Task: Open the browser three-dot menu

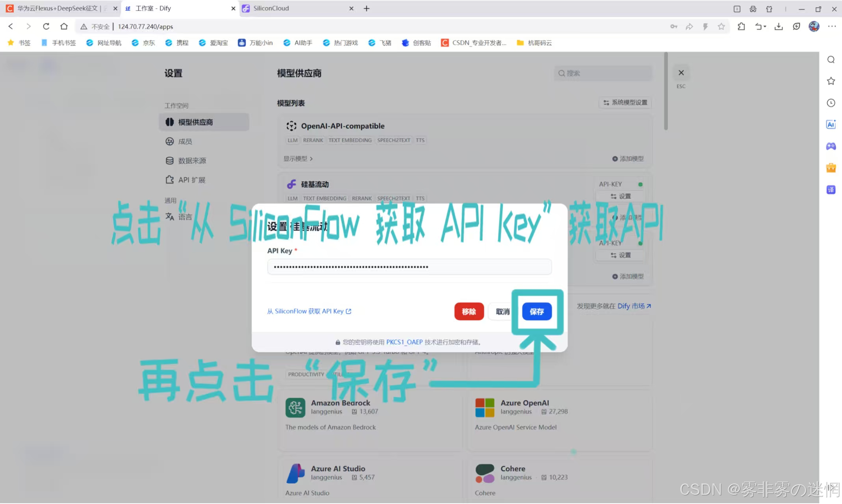Action: tap(832, 26)
